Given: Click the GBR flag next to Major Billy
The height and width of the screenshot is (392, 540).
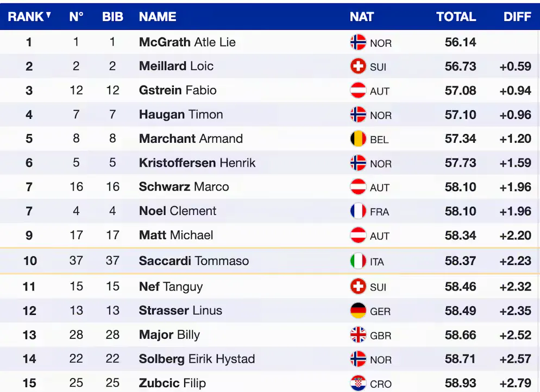Looking at the screenshot, I should (x=358, y=335).
